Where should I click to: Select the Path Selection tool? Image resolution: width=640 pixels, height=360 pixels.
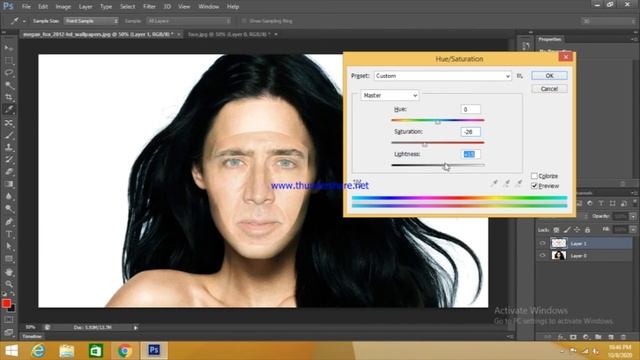(9, 247)
